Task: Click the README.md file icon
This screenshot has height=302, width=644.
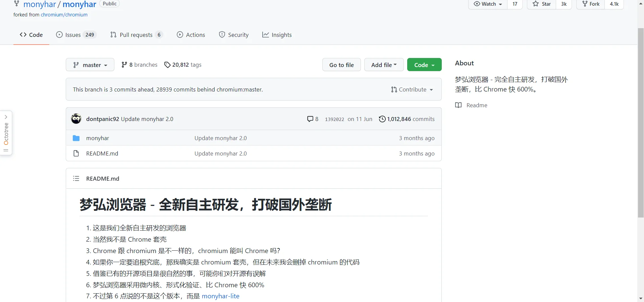Action: coord(76,153)
